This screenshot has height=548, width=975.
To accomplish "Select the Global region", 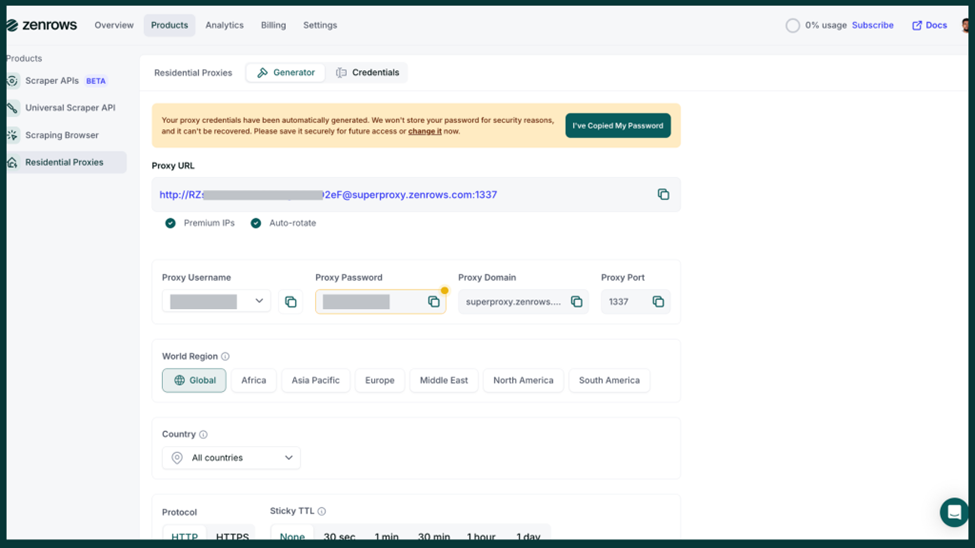I will pos(194,380).
